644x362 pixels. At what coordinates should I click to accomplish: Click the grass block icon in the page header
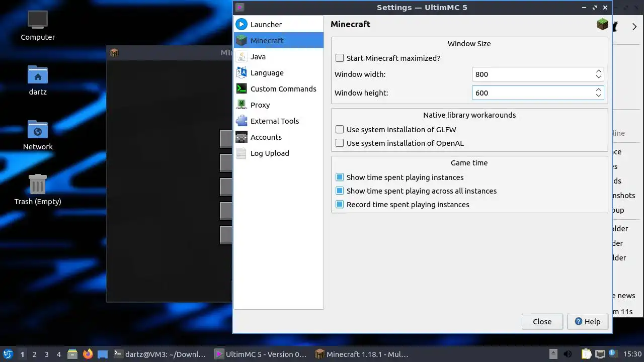(x=602, y=24)
